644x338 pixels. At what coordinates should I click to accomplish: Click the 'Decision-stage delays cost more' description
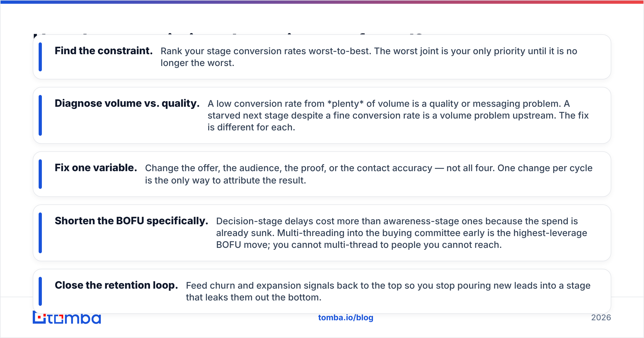tap(401, 233)
